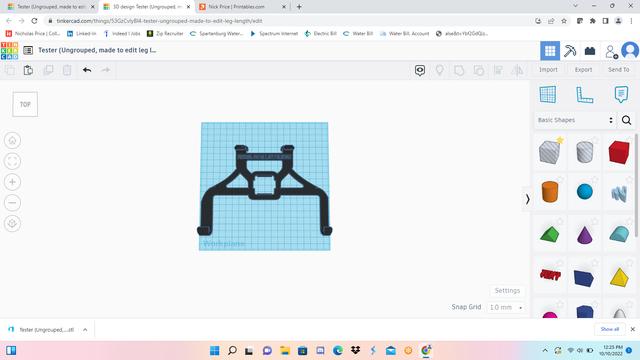
Task: Pick the navy Polygon shape
Action: [x=584, y=278]
